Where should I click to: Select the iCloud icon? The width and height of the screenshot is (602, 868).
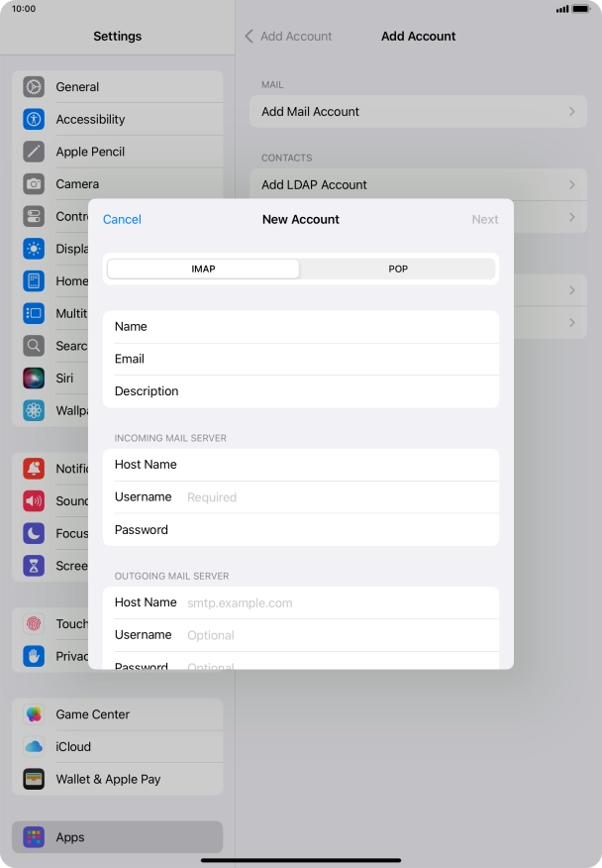click(35, 747)
